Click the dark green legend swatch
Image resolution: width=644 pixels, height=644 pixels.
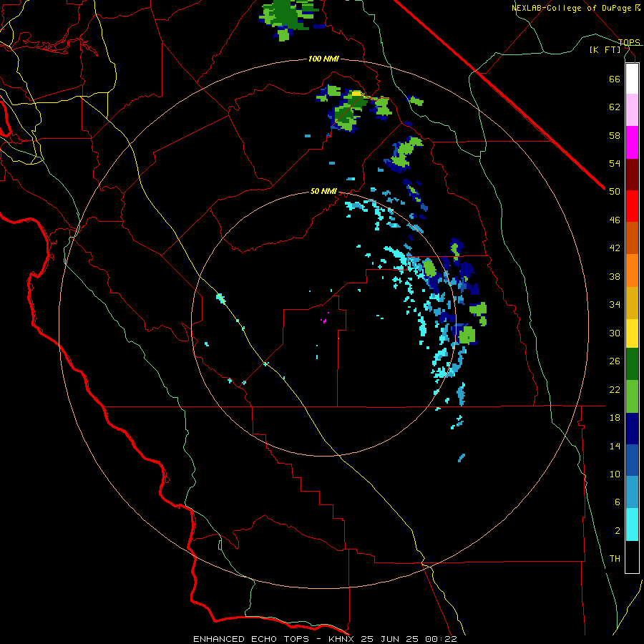[632, 364]
